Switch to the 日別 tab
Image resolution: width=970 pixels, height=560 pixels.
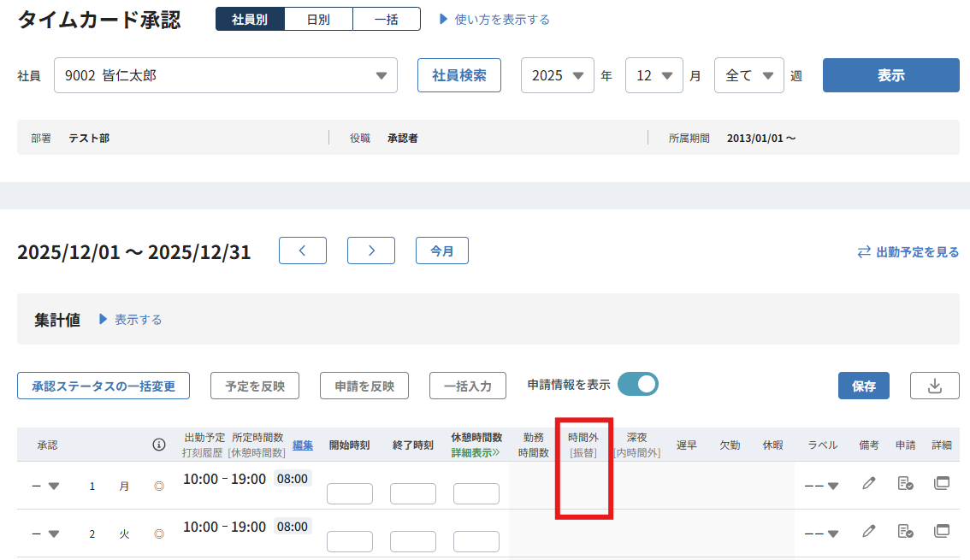[318, 19]
